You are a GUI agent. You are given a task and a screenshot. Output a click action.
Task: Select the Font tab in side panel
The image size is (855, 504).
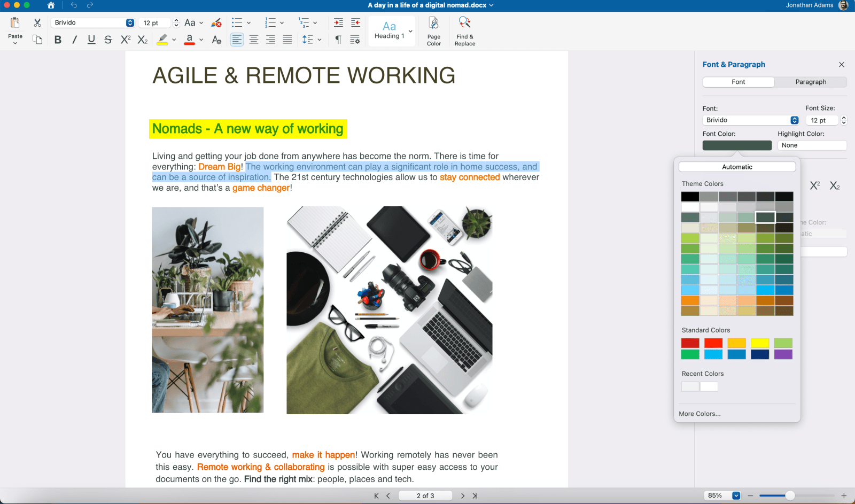click(738, 82)
